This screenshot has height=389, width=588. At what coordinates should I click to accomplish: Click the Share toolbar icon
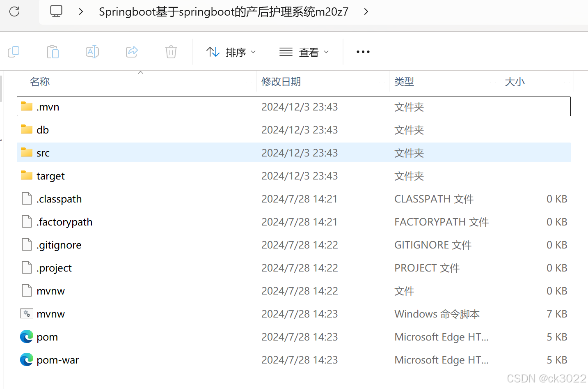point(132,52)
